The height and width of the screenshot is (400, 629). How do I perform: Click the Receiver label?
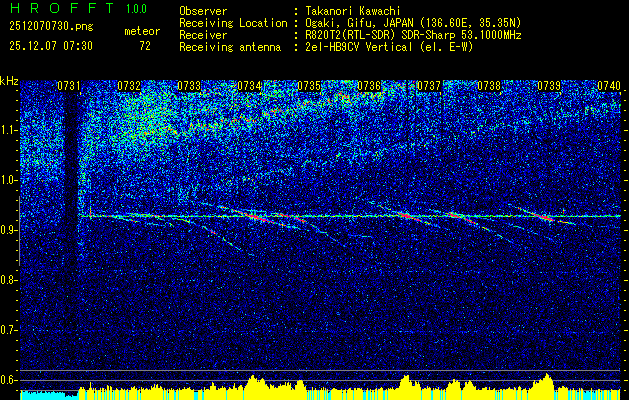coord(203,35)
